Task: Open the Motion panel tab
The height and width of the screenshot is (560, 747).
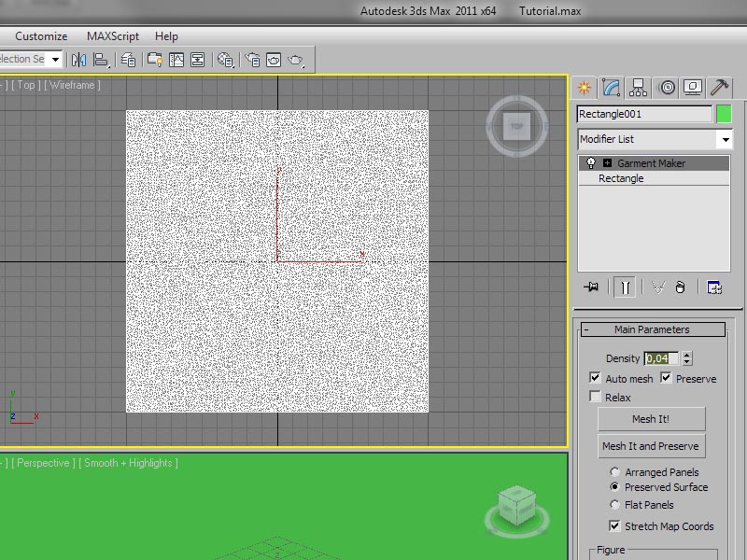Action: click(x=666, y=88)
